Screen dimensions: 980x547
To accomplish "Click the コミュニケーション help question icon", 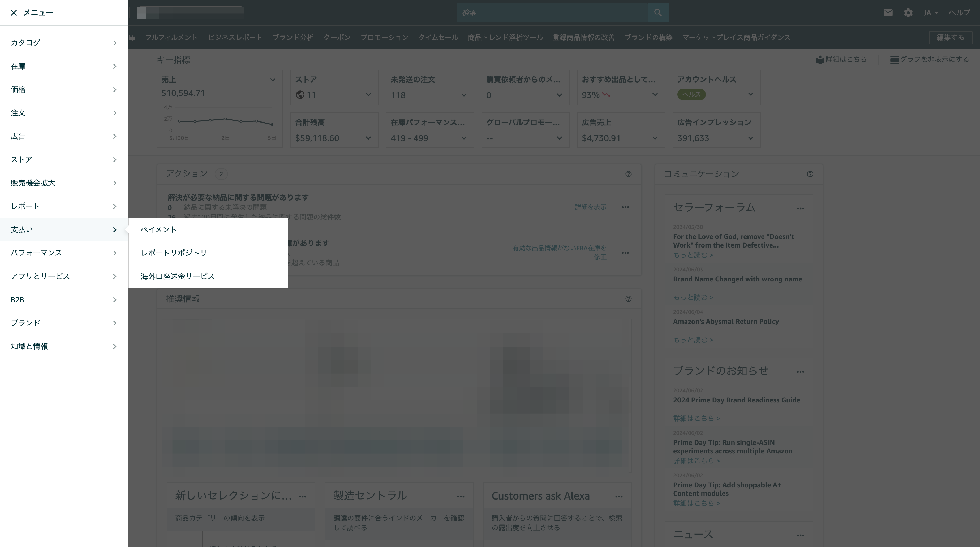I will [x=810, y=174].
